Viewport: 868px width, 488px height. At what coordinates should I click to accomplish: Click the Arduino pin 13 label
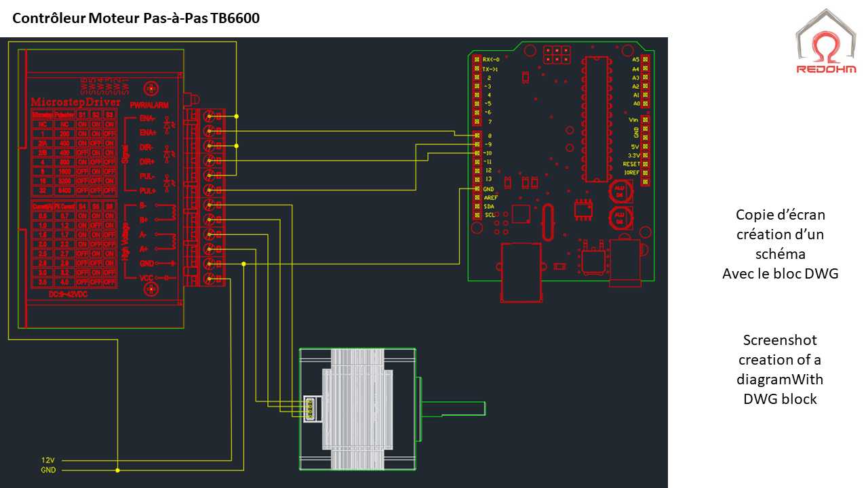[488, 179]
